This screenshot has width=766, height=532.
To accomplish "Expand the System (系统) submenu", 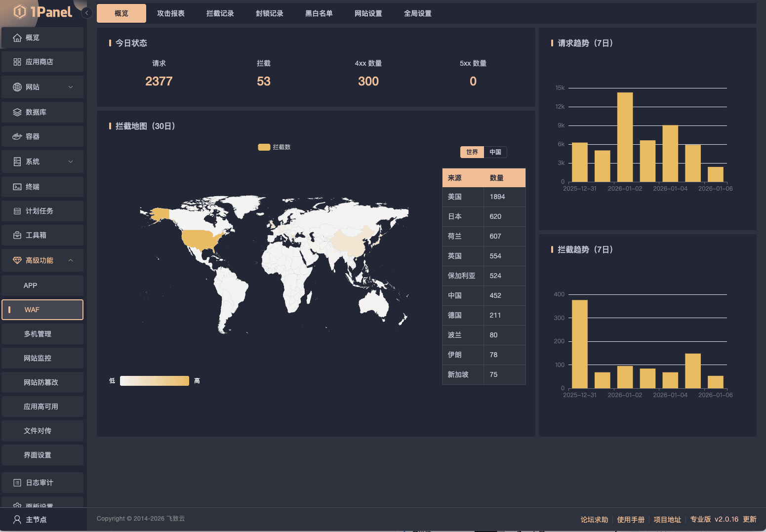I will [71, 162].
